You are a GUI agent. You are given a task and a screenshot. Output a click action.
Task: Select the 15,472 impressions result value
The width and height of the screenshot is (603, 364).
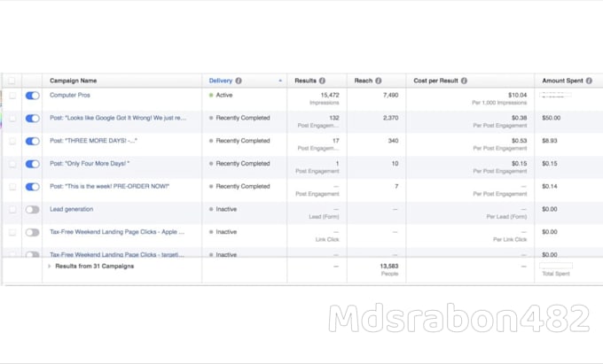point(330,95)
